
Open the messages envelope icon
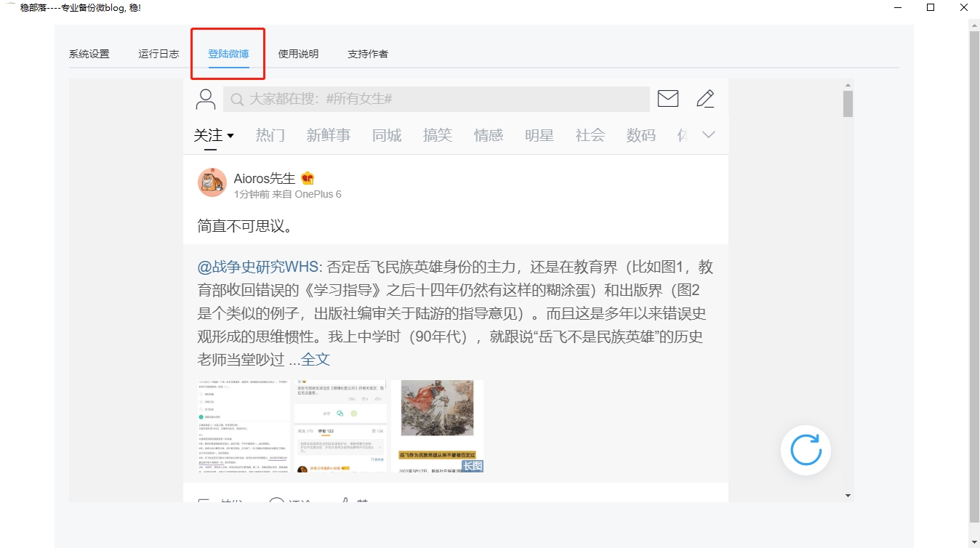point(667,98)
